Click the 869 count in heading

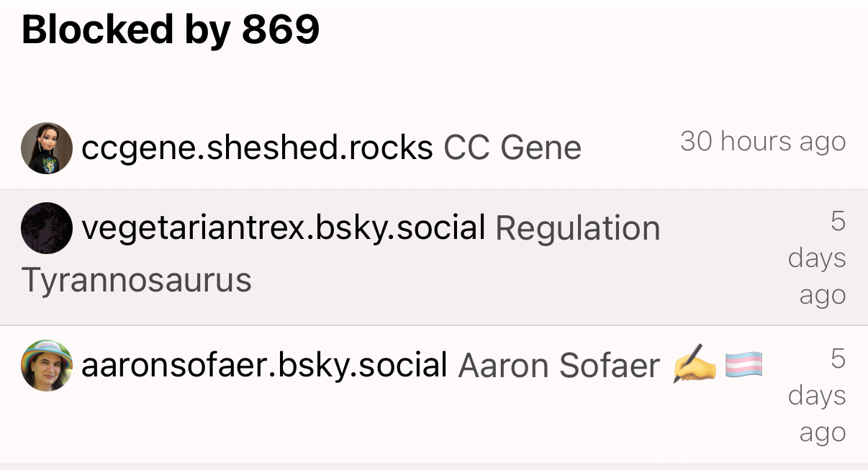point(281,30)
